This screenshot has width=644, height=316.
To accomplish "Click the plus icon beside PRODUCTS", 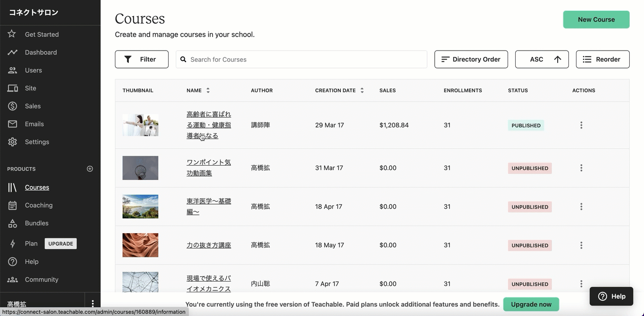I will (x=90, y=169).
